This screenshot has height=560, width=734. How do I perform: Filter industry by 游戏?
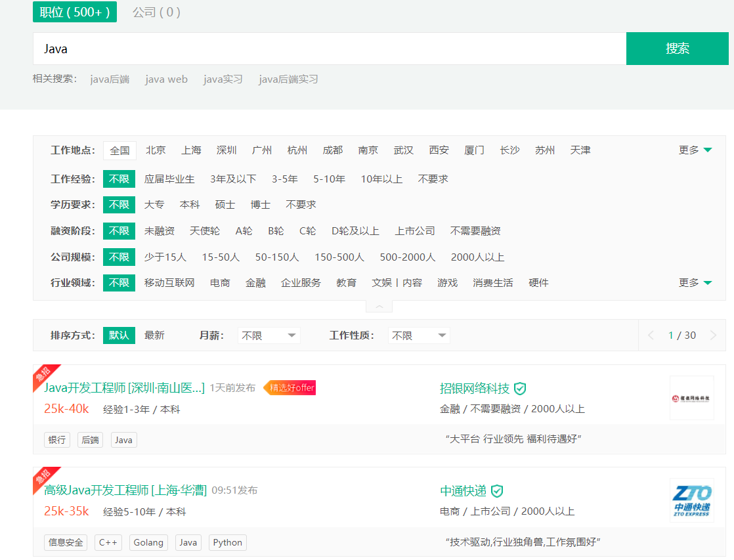click(448, 283)
